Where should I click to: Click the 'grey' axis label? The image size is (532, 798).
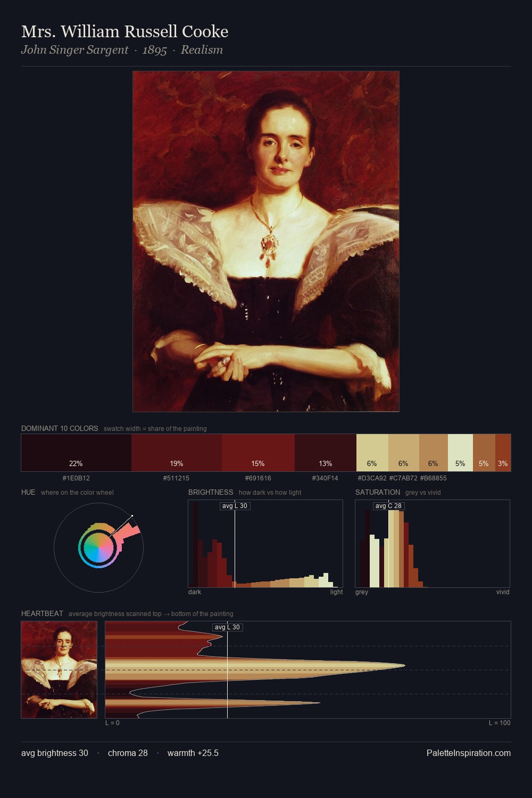coord(362,592)
